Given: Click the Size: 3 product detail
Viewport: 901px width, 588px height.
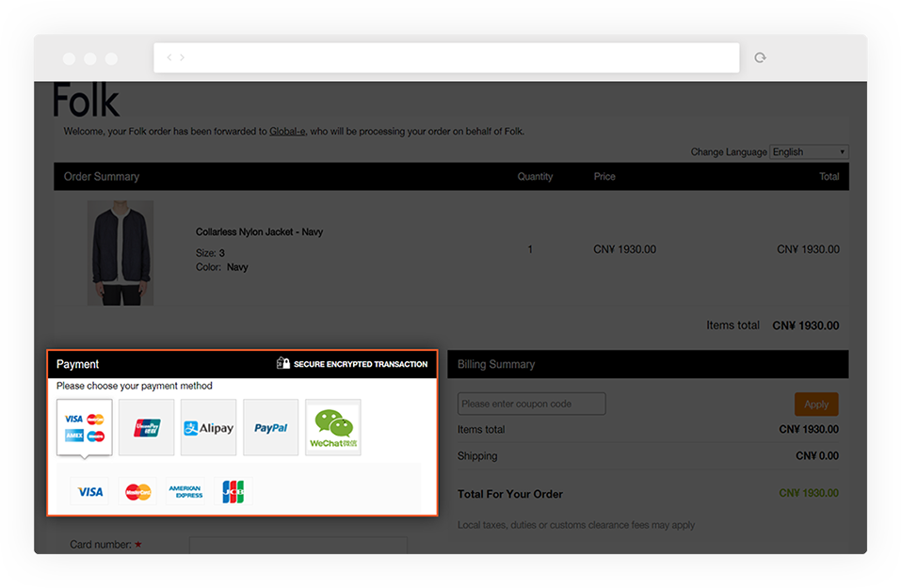Looking at the screenshot, I should click(210, 253).
